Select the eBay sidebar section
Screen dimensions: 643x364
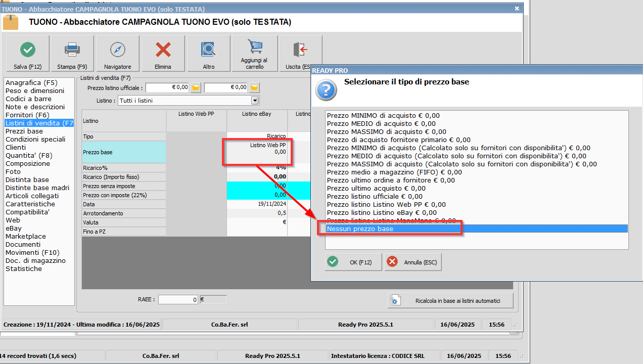14,228
